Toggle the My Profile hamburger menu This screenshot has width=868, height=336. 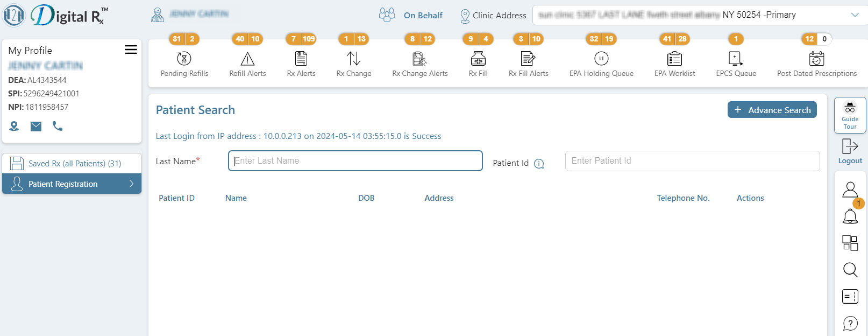tap(131, 50)
